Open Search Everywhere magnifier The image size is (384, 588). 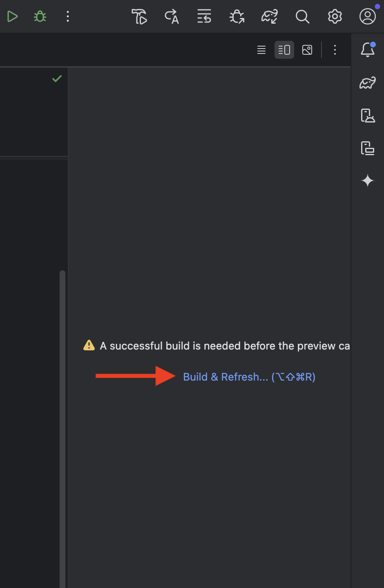click(x=302, y=17)
